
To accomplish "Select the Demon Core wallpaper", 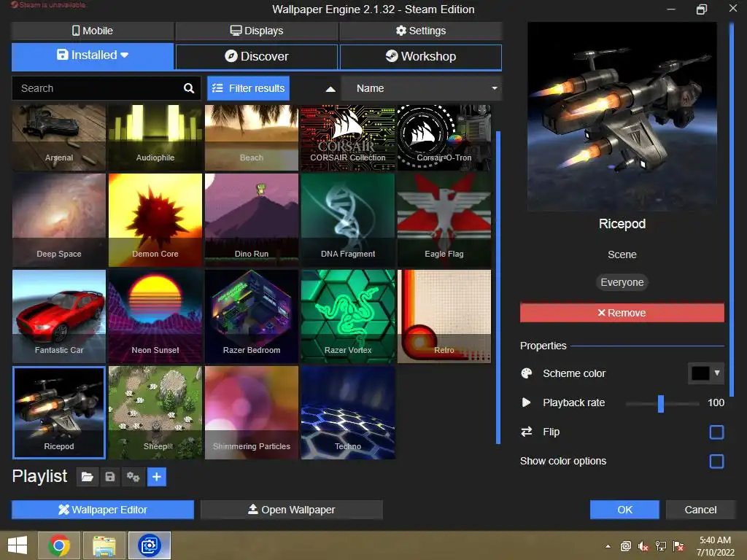I will 155,220.
